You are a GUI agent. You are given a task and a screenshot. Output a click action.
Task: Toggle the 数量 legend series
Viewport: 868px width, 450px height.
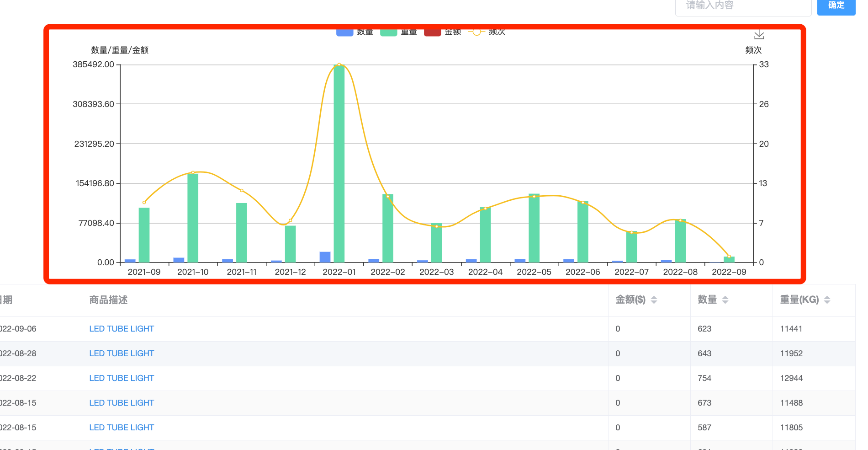coord(355,32)
